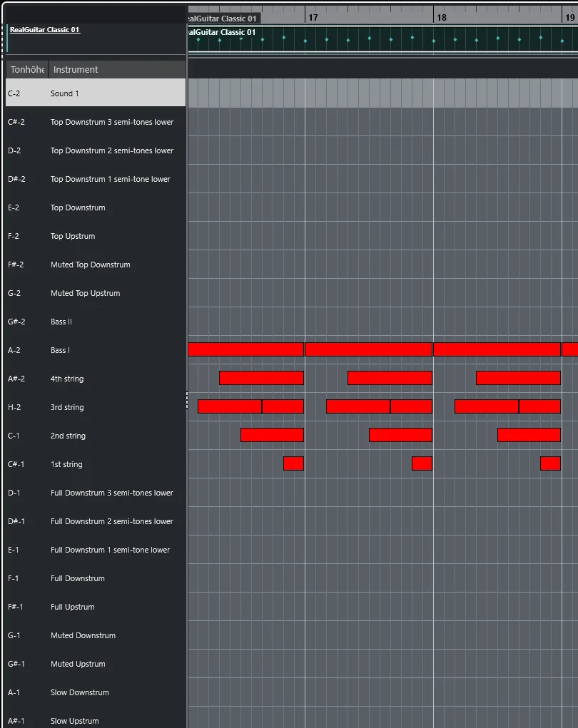
Task: Select the first 3rd string note in bar 17
Action: 358,406
